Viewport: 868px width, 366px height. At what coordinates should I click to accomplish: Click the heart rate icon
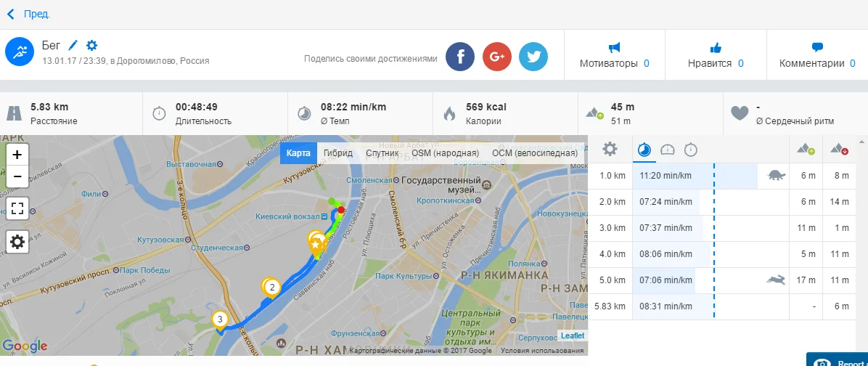point(740,113)
